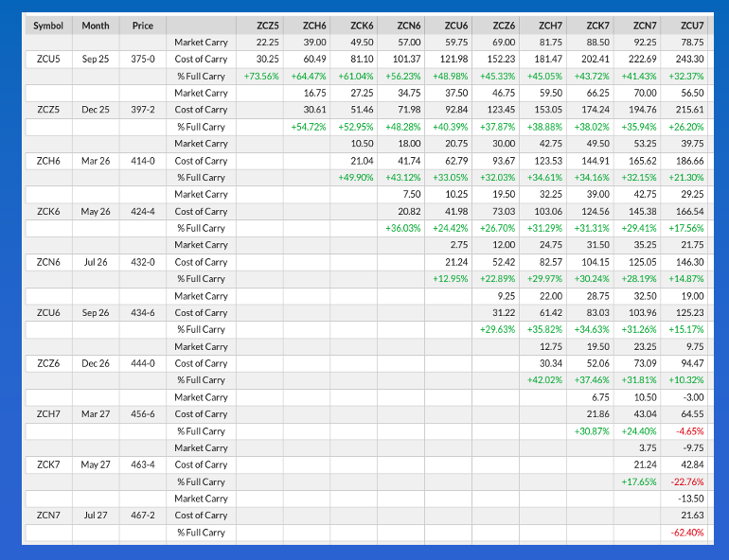The height and width of the screenshot is (560, 729).
Task: Click the ZCN6 symbol in row list
Action: [x=48, y=262]
